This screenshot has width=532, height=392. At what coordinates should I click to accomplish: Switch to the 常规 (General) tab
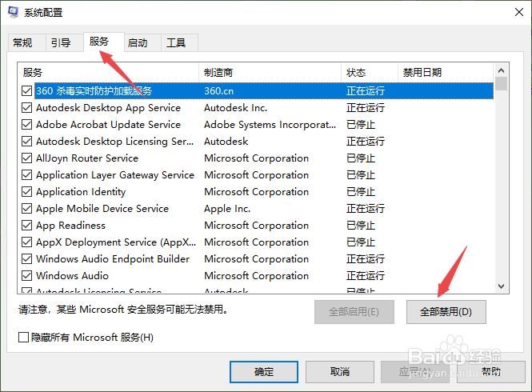click(x=22, y=43)
